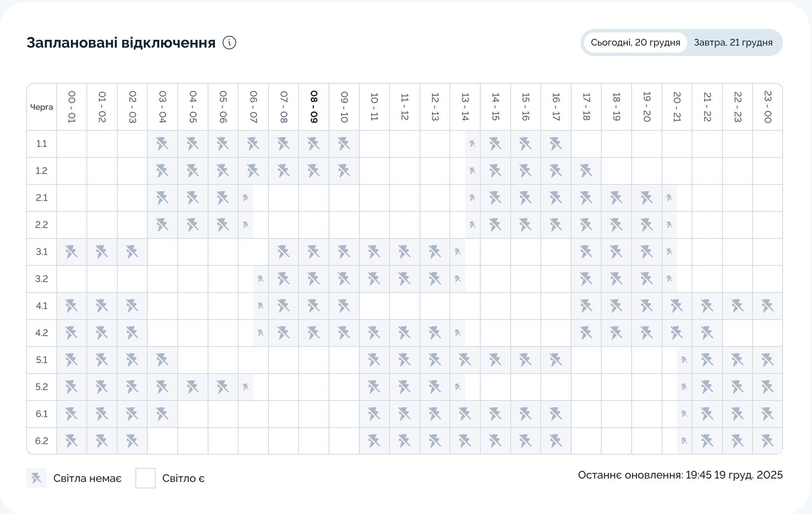This screenshot has width=812, height=514.
Task: Click outage icon for queue 5.2 at 05-06
Action: [223, 387]
